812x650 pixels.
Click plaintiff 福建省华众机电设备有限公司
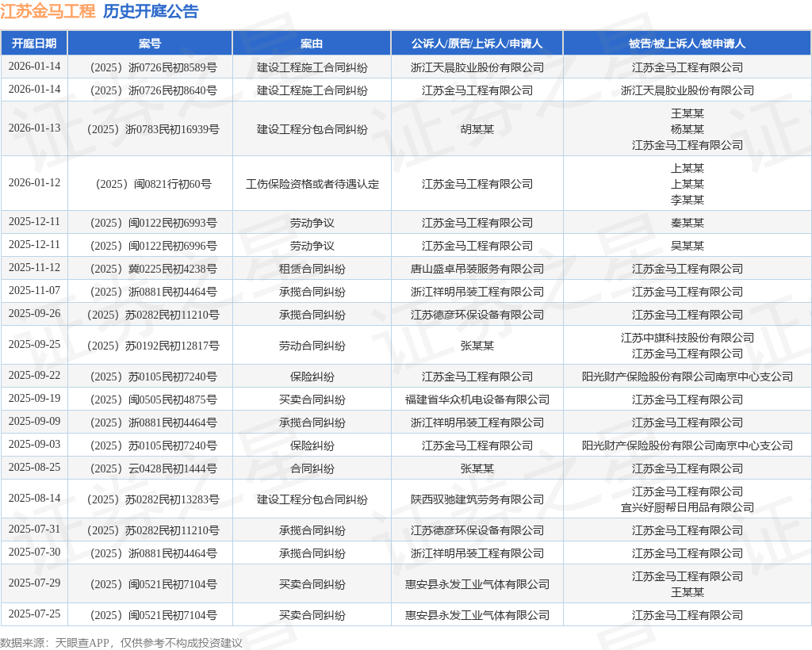(x=477, y=400)
